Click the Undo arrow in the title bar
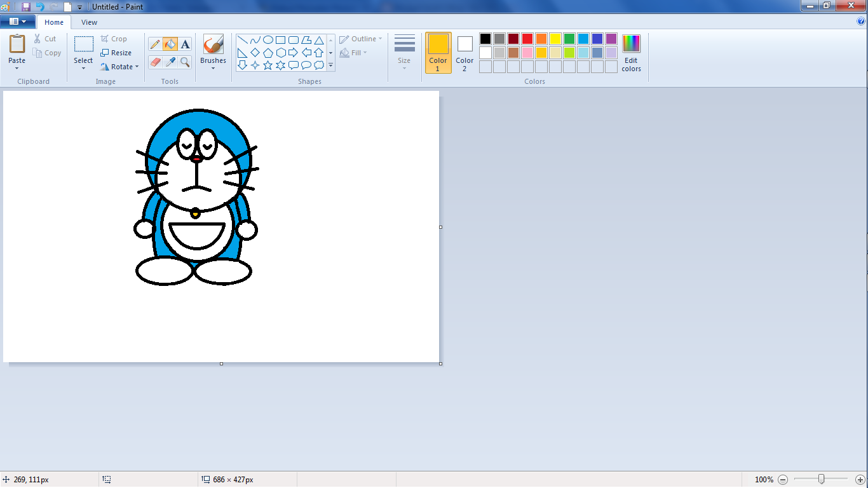 tap(40, 6)
